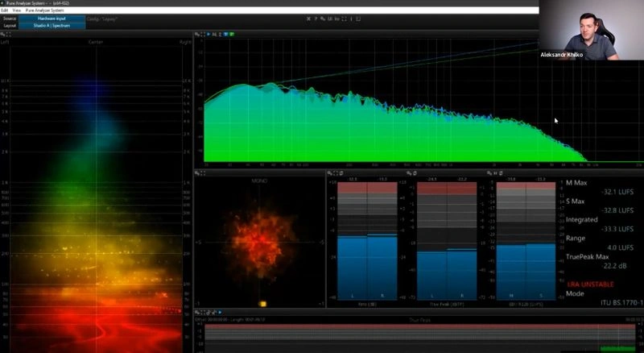The width and height of the screenshot is (644, 353).
Task: Toggle the green channel button in spectrum header
Action: 232,34
